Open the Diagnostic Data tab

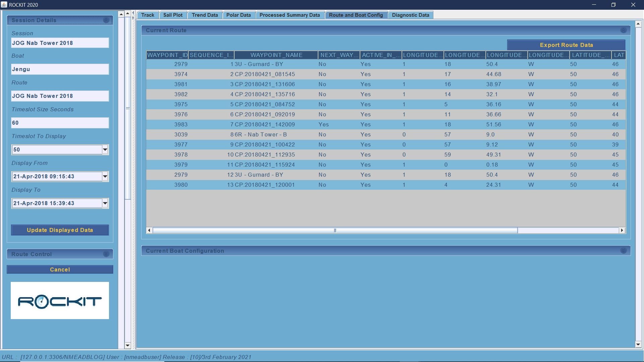[x=410, y=15]
